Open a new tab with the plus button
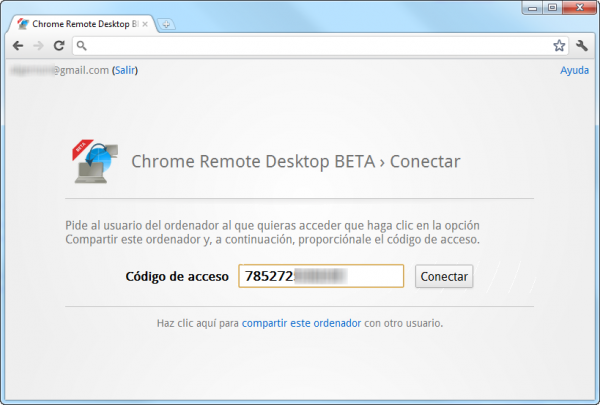The width and height of the screenshot is (600, 405). click(x=166, y=24)
